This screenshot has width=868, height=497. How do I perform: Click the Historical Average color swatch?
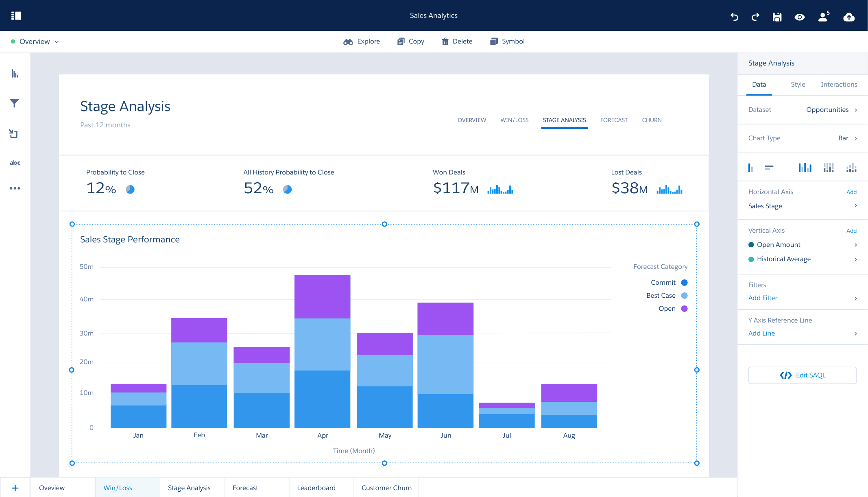(x=751, y=259)
